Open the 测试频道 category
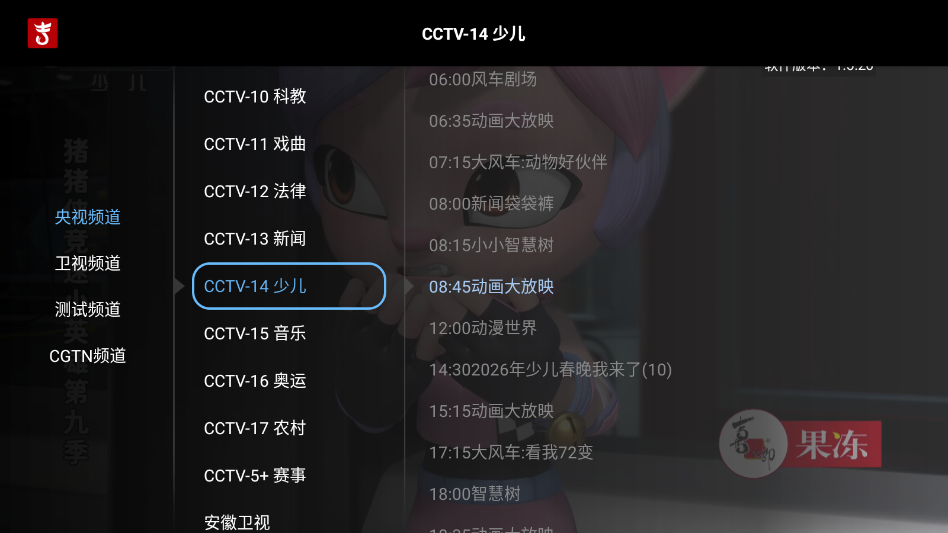948x533 pixels. click(88, 309)
